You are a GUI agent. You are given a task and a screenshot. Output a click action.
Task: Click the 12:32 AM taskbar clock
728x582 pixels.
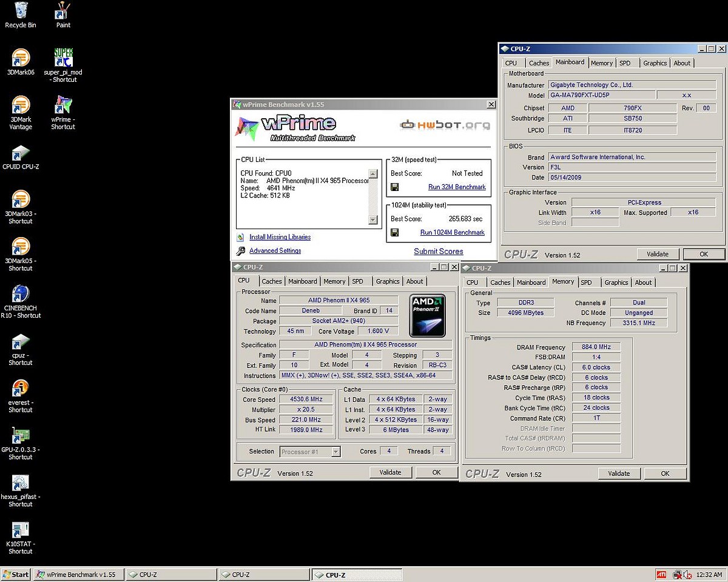[709, 574]
